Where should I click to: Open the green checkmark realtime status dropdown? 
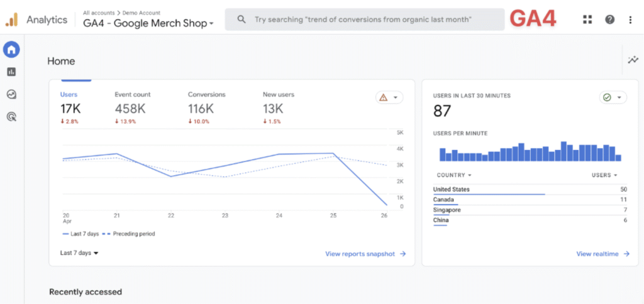click(613, 97)
